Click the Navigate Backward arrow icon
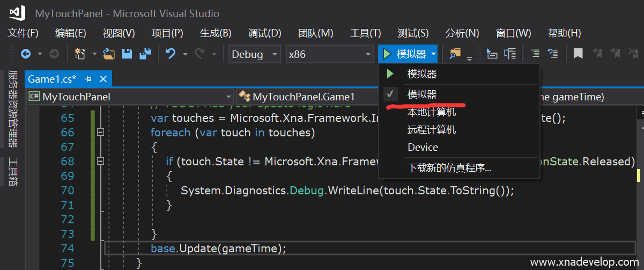This screenshot has width=644, height=270. [25, 54]
